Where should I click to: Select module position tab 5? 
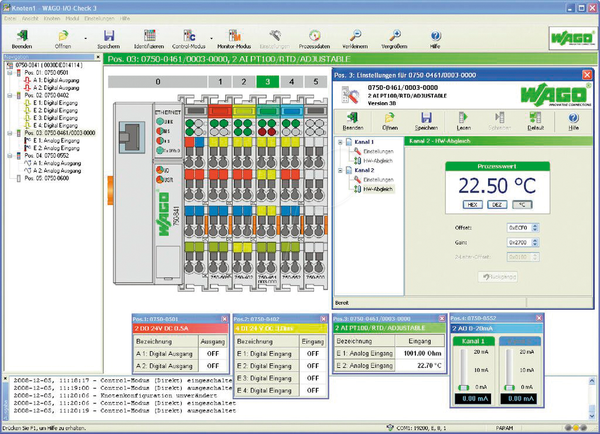[316, 82]
